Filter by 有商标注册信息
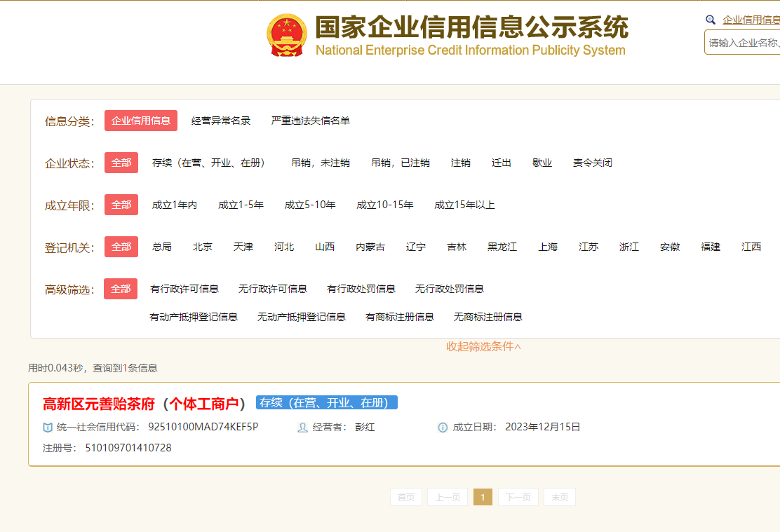The image size is (780, 532). 400,317
